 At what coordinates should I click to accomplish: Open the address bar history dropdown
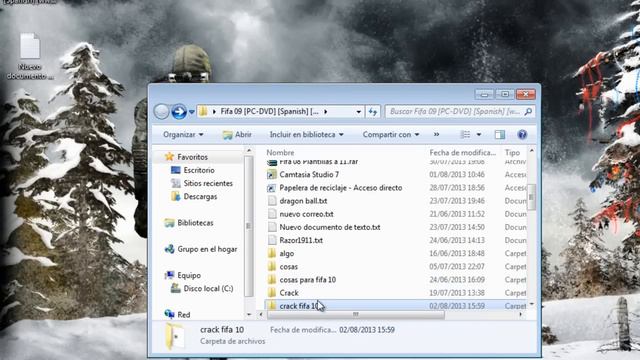pos(358,112)
